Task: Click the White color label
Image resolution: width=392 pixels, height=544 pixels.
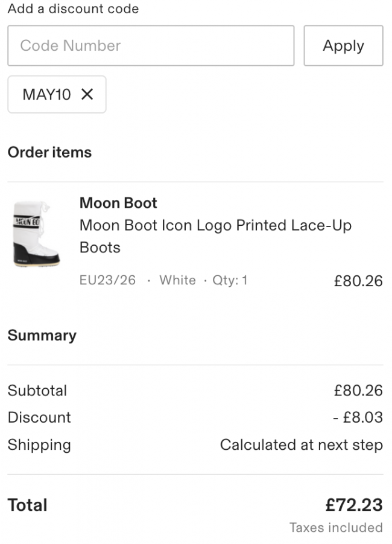Action: coord(177,280)
